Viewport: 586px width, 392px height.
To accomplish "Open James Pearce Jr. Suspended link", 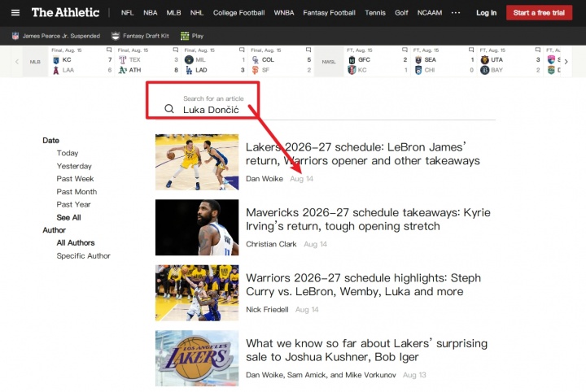I will point(61,36).
